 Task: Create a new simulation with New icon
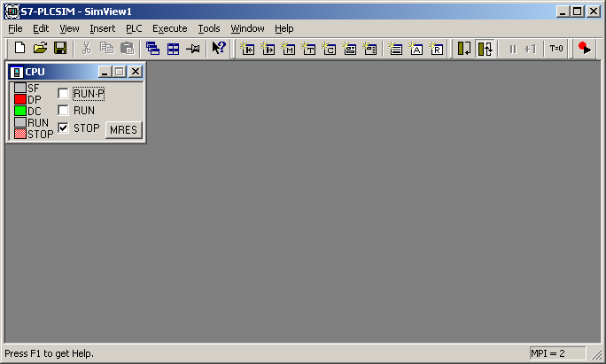19,49
